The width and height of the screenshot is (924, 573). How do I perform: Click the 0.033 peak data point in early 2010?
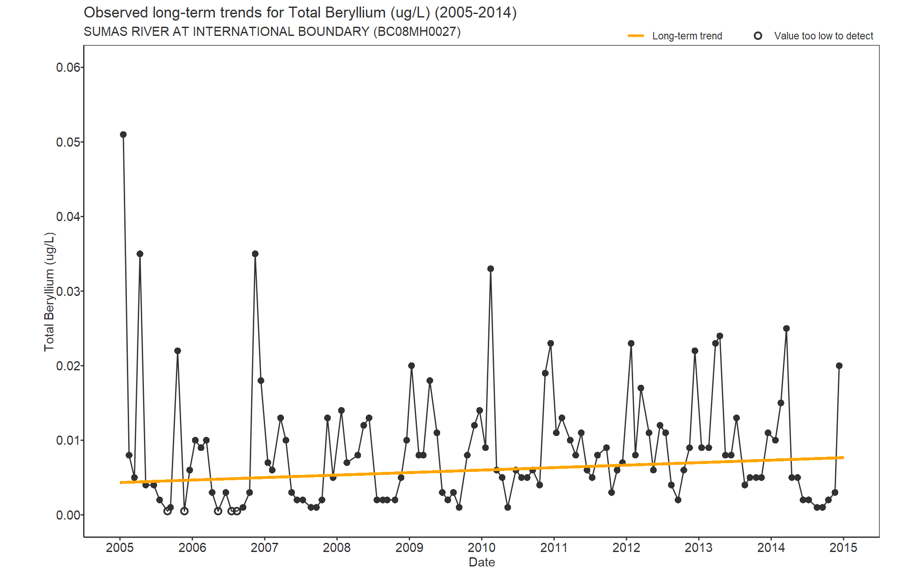coord(490,269)
